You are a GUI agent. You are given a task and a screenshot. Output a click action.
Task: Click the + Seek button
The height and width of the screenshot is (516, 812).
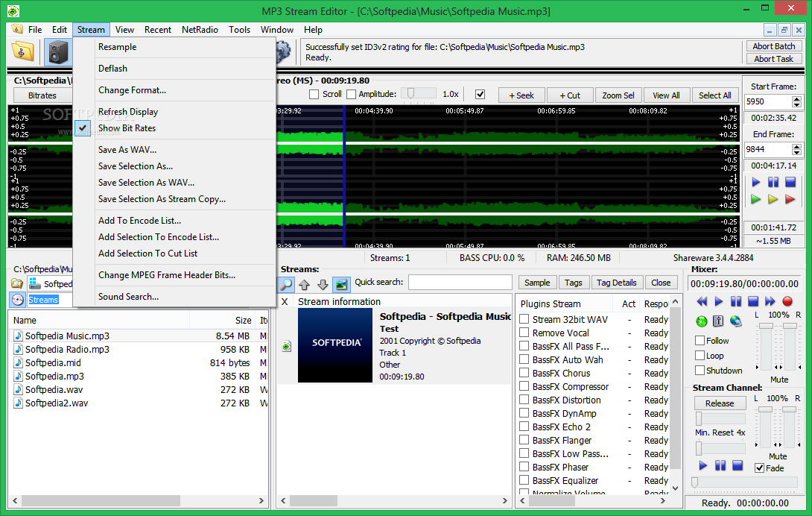pos(521,95)
